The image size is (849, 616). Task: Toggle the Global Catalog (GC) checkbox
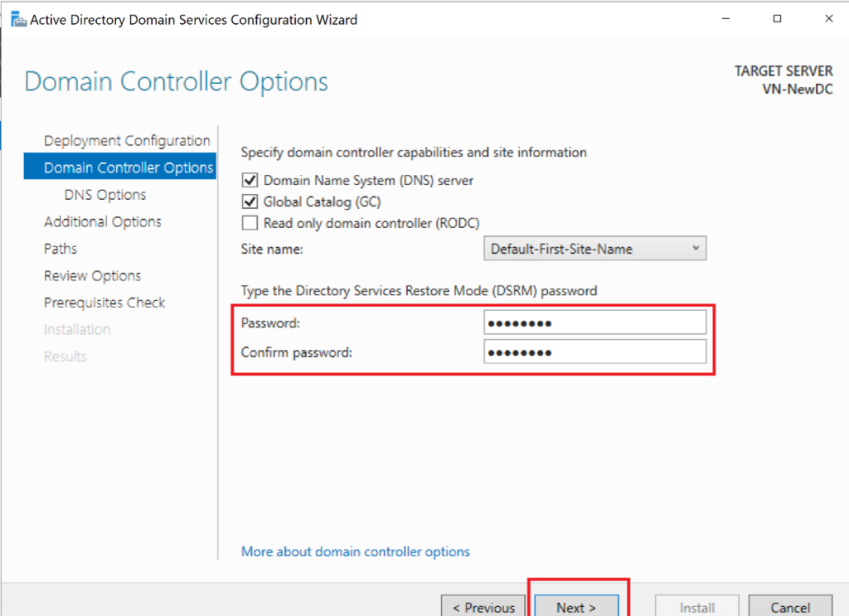tap(250, 201)
